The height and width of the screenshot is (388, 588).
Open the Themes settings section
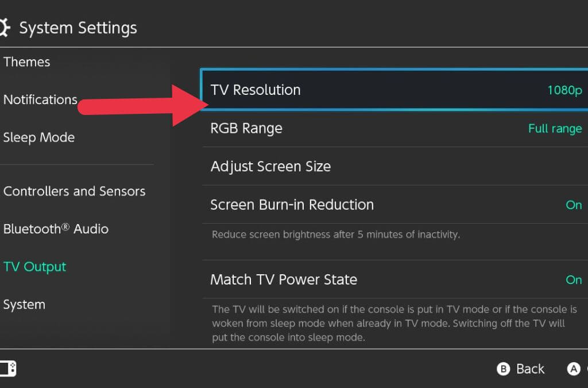[27, 62]
